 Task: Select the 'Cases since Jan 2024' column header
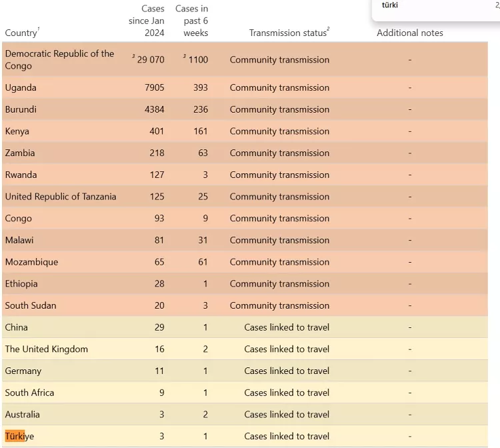(x=147, y=21)
